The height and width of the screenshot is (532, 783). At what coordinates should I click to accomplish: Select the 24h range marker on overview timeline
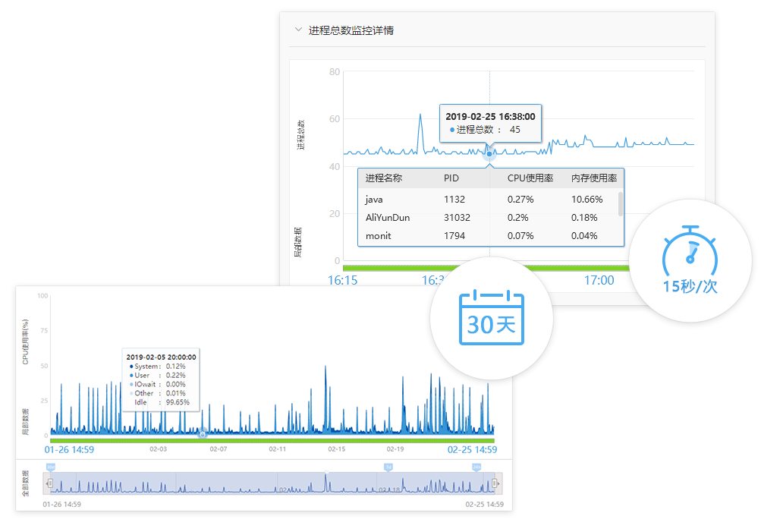[476, 467]
